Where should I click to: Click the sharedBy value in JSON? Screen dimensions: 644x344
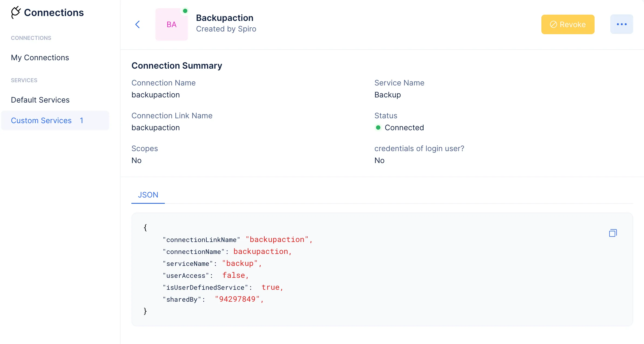[x=239, y=299]
